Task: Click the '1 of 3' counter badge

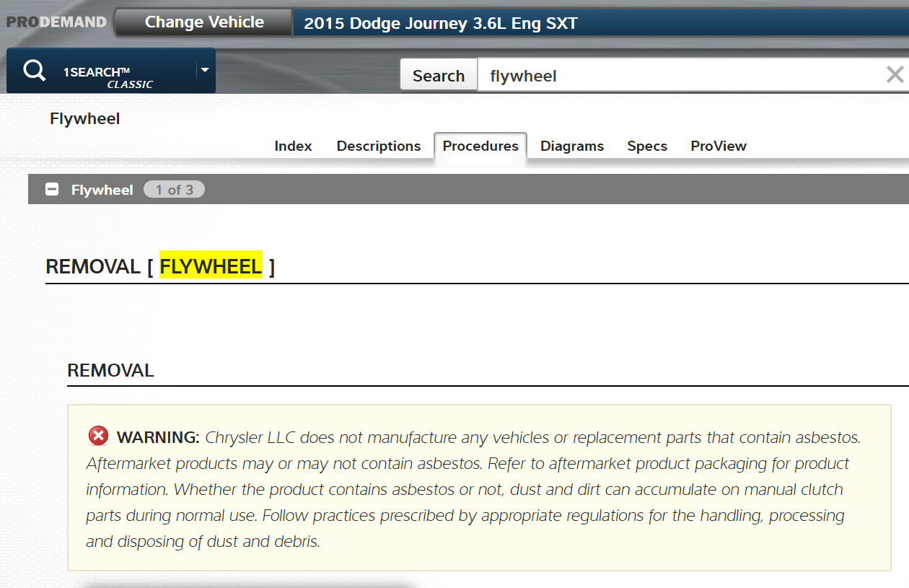Action: (174, 190)
